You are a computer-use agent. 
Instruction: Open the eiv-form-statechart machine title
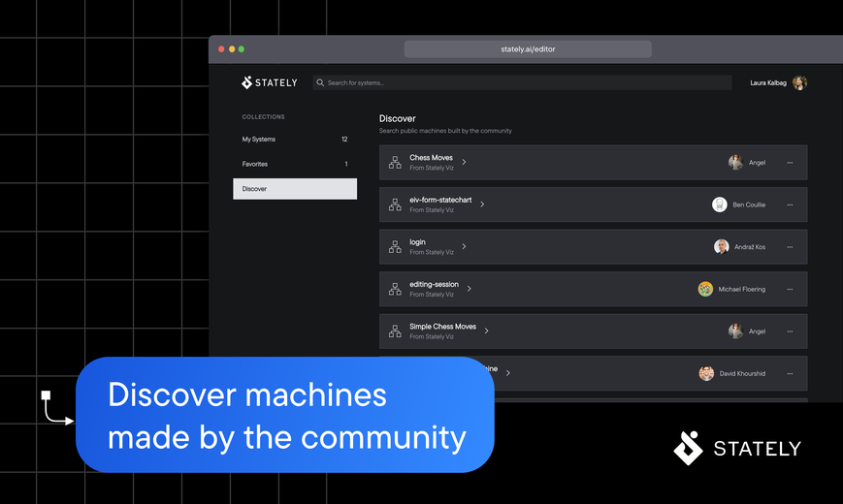tap(440, 200)
